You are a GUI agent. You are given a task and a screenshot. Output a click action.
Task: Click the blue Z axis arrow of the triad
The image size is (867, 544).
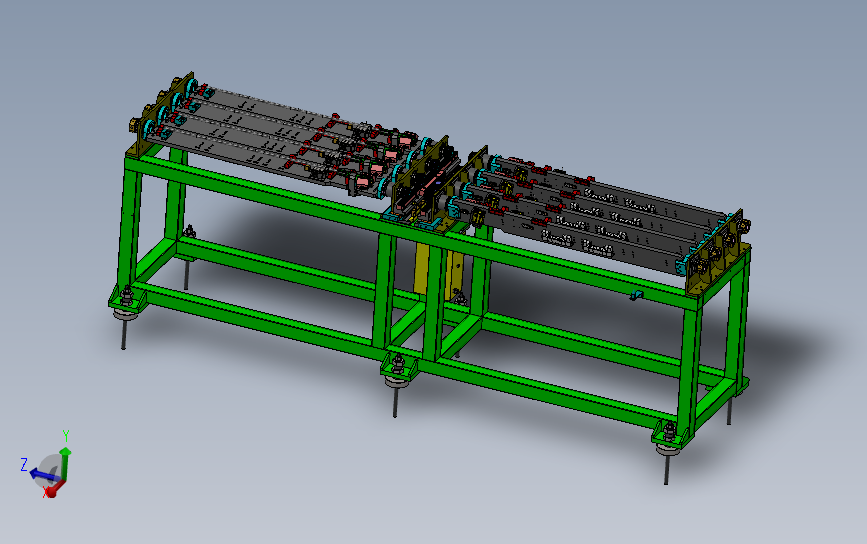(x=43, y=475)
